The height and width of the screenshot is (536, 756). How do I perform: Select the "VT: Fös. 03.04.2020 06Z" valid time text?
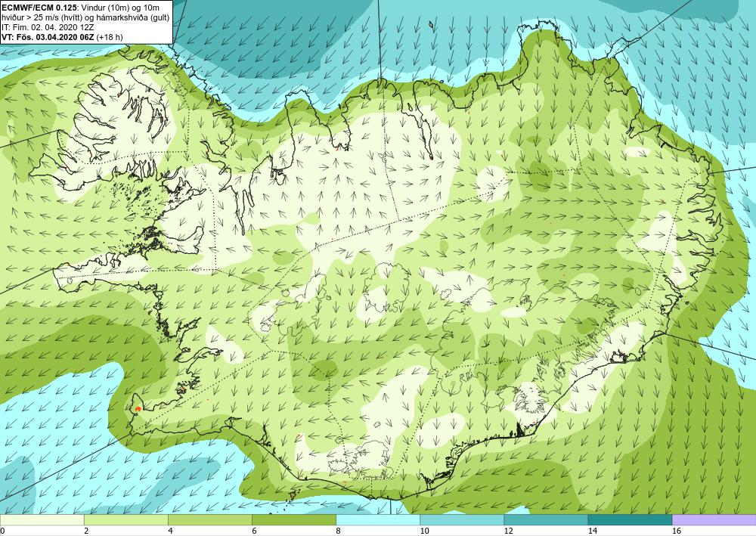click(x=48, y=36)
